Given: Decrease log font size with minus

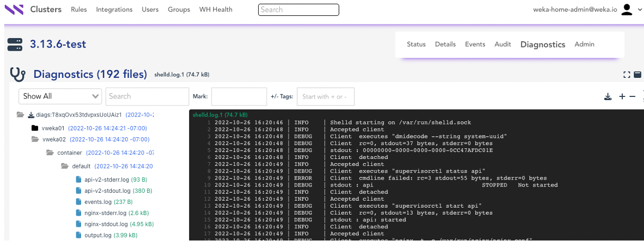Looking at the screenshot, I should coord(632,96).
